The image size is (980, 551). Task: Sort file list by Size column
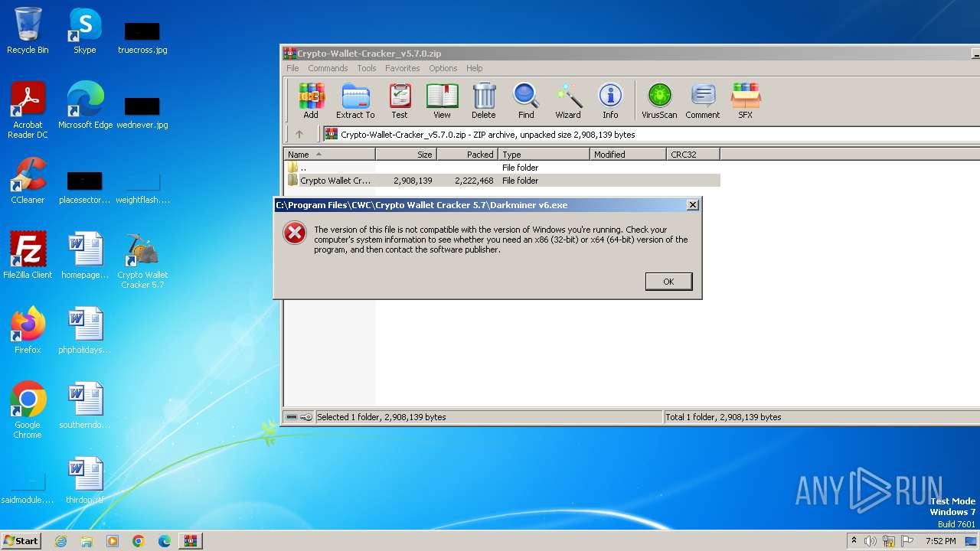pos(406,155)
